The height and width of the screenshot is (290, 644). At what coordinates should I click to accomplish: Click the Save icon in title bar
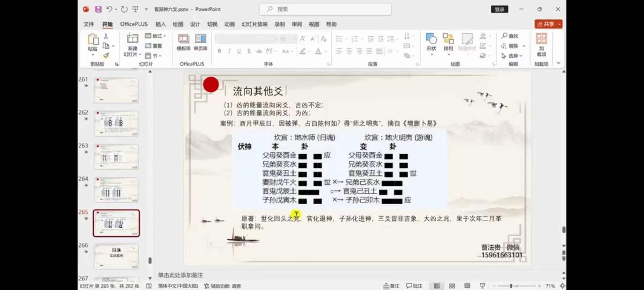pyautogui.click(x=98, y=9)
